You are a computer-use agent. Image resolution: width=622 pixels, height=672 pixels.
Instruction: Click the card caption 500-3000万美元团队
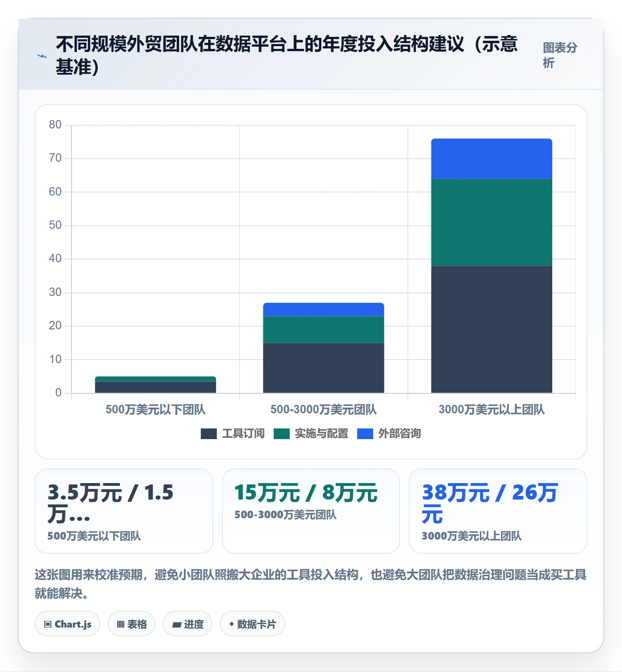(286, 515)
